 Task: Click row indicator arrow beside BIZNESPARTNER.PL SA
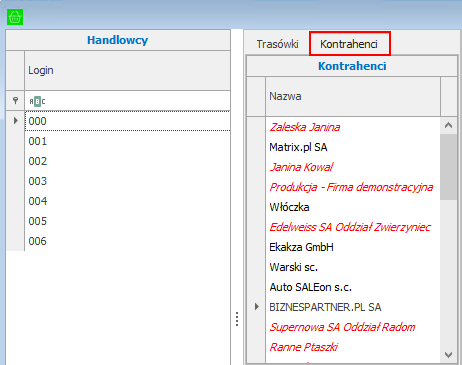[x=256, y=307]
